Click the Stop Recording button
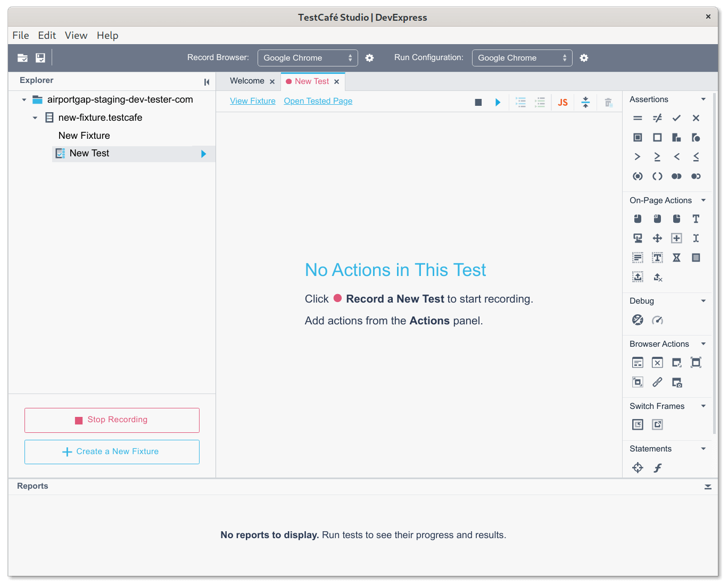Viewport: 728px width, 586px height. [112, 420]
